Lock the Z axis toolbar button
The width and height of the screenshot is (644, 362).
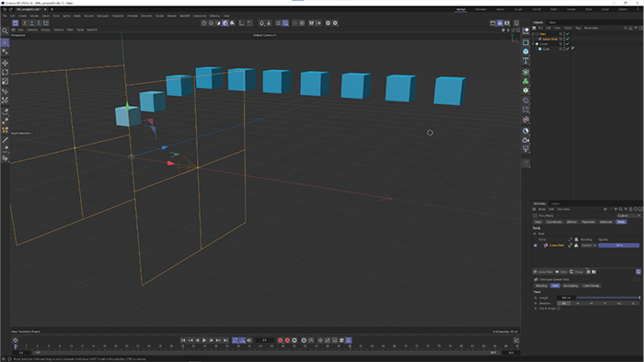click(39, 23)
